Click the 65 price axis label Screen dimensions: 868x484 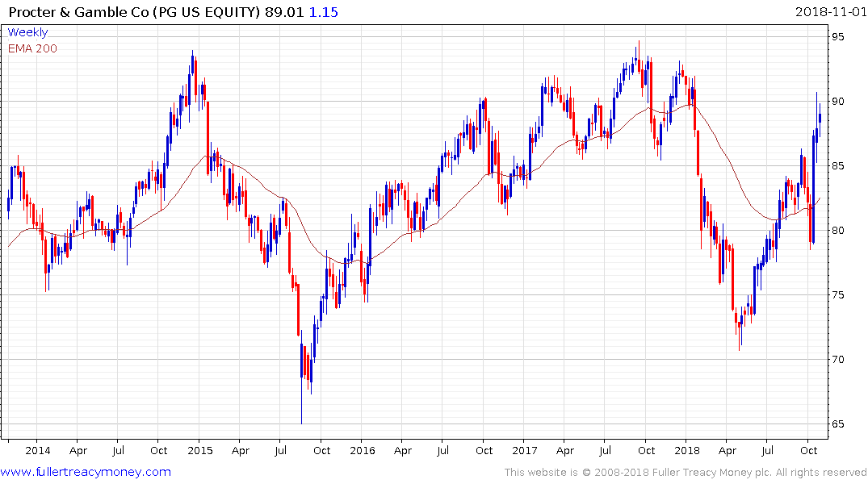[x=838, y=424]
